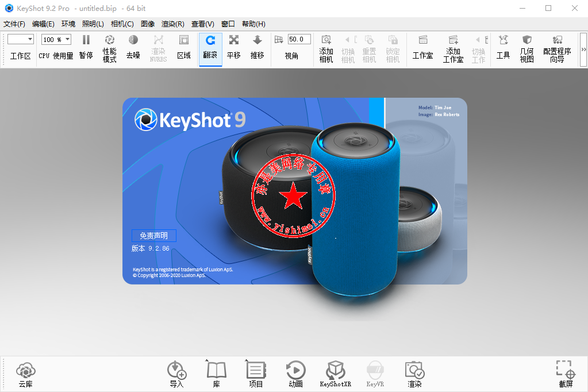Pause the real-time render with 暂停

click(86, 49)
